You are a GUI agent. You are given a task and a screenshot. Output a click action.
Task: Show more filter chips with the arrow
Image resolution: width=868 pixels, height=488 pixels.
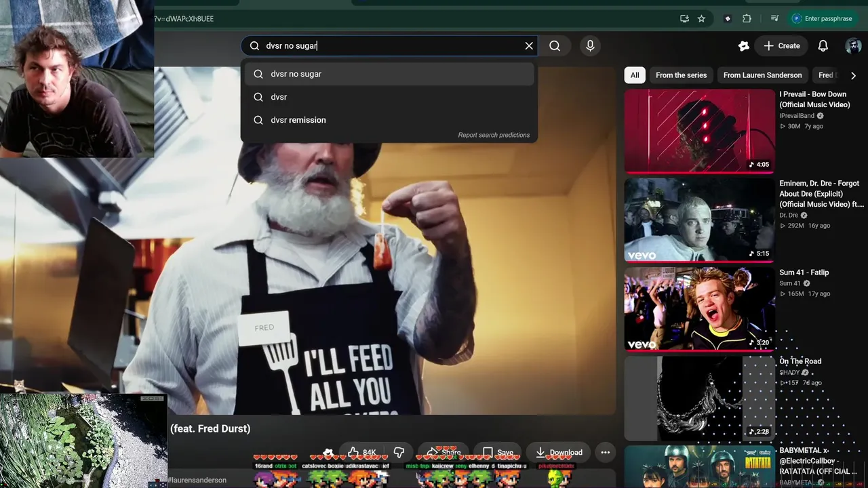point(853,75)
